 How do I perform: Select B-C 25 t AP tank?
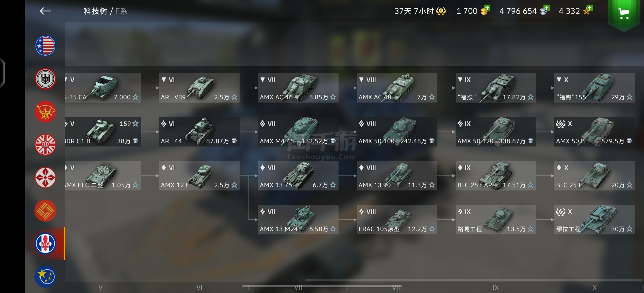pyautogui.click(x=496, y=176)
